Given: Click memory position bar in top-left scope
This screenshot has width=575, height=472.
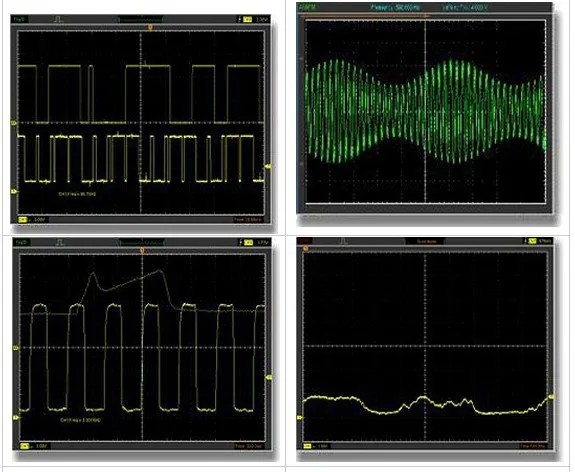Looking at the screenshot, I should [x=140, y=19].
